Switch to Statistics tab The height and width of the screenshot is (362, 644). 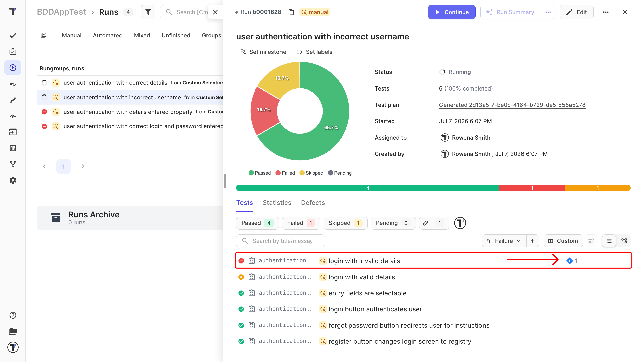click(x=277, y=203)
